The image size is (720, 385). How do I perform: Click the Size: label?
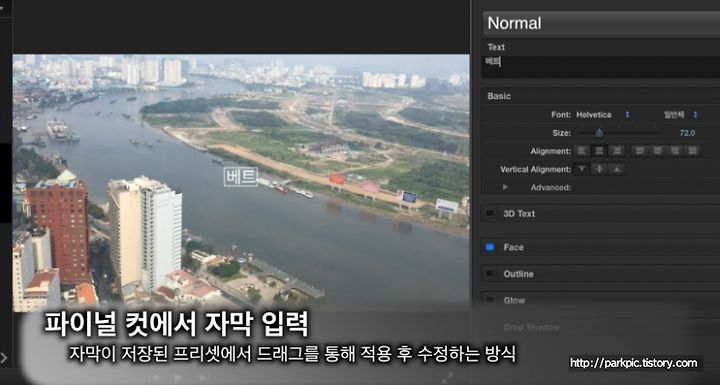point(562,133)
